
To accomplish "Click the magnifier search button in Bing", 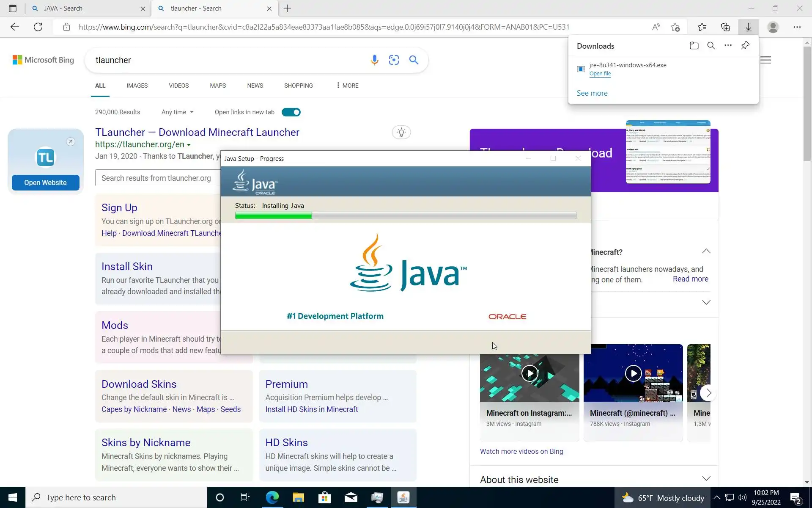I will pyautogui.click(x=414, y=60).
